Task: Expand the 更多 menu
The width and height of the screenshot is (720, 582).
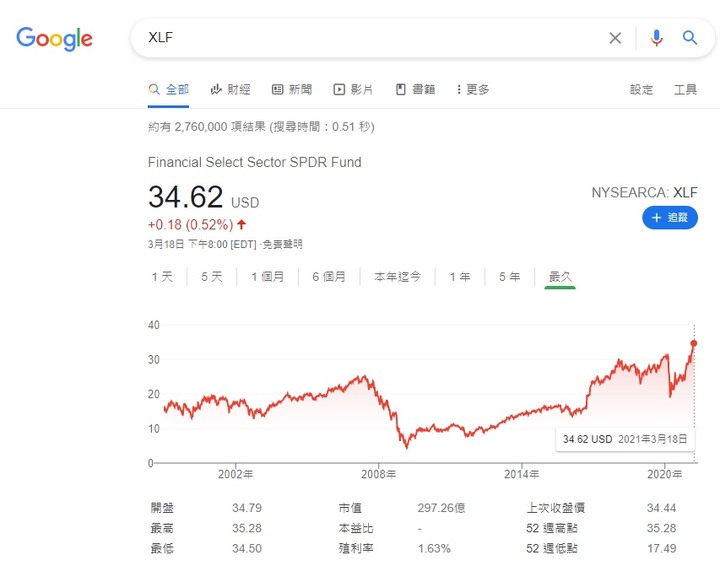Action: (x=473, y=89)
